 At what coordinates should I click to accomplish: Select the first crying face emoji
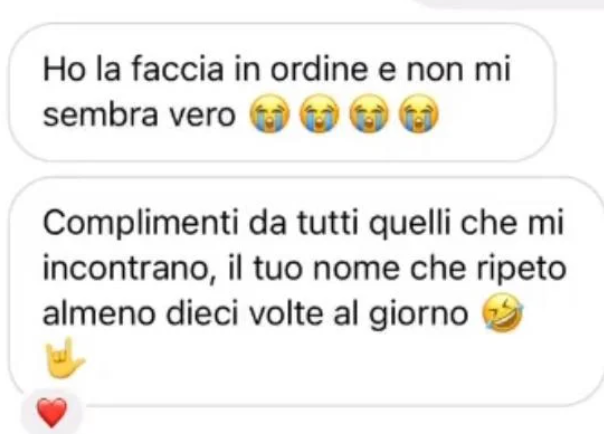(x=269, y=113)
